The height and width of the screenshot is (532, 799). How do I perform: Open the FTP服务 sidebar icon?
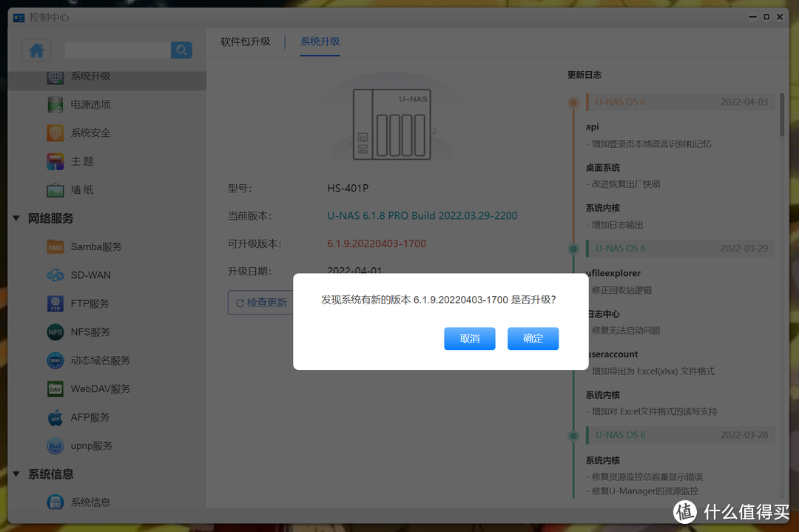click(55, 303)
